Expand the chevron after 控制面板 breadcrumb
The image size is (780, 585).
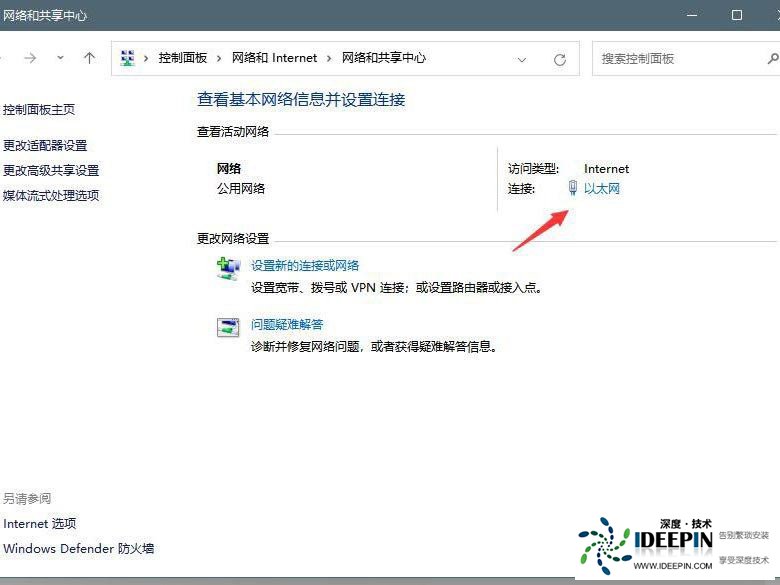[219, 59]
